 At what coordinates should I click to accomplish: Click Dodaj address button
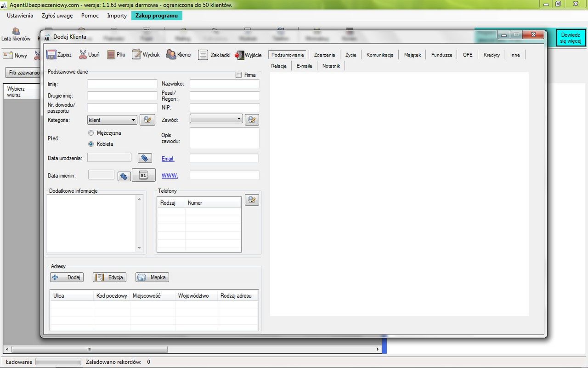67,277
